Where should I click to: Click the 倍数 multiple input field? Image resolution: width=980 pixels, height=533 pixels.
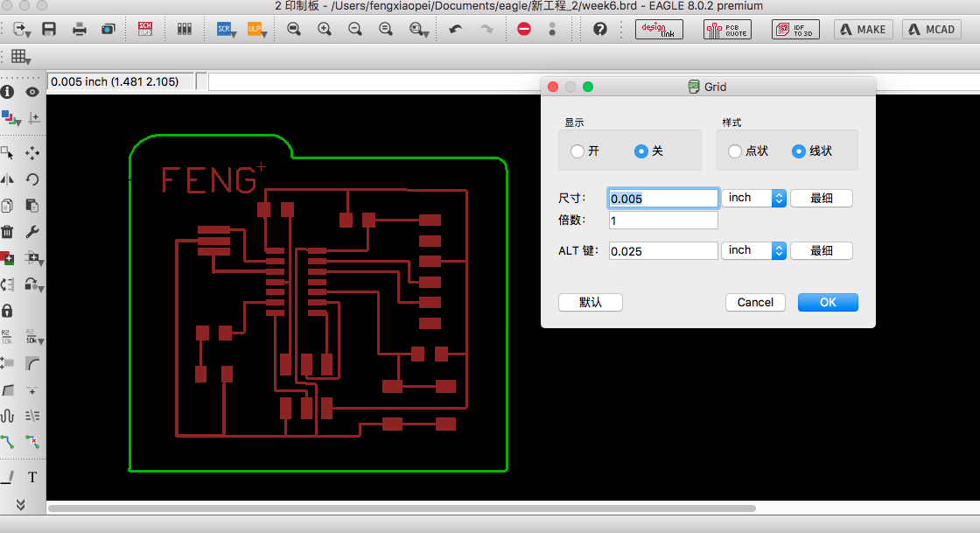[x=663, y=221]
